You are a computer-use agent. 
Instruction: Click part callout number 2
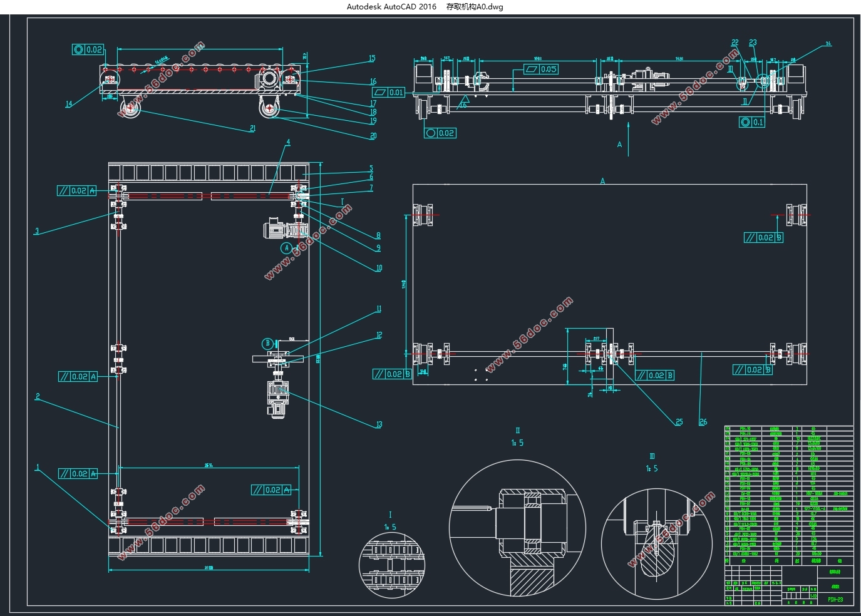(38, 396)
